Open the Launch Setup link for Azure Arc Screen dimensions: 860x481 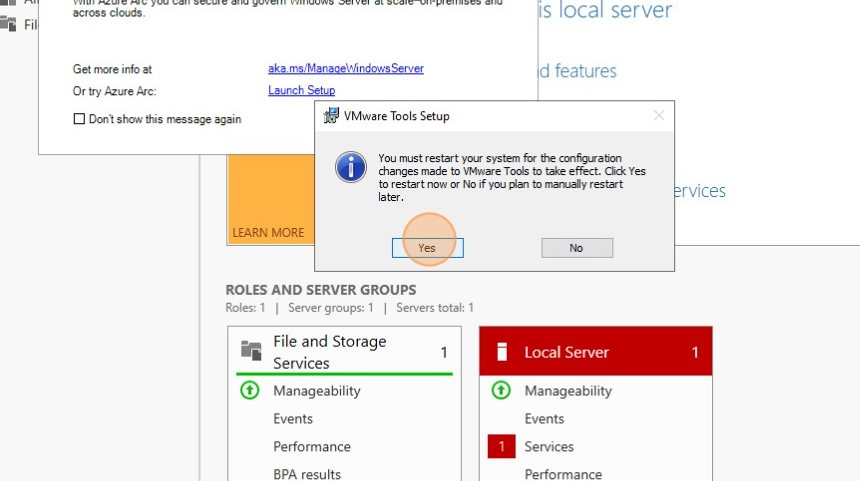301,90
